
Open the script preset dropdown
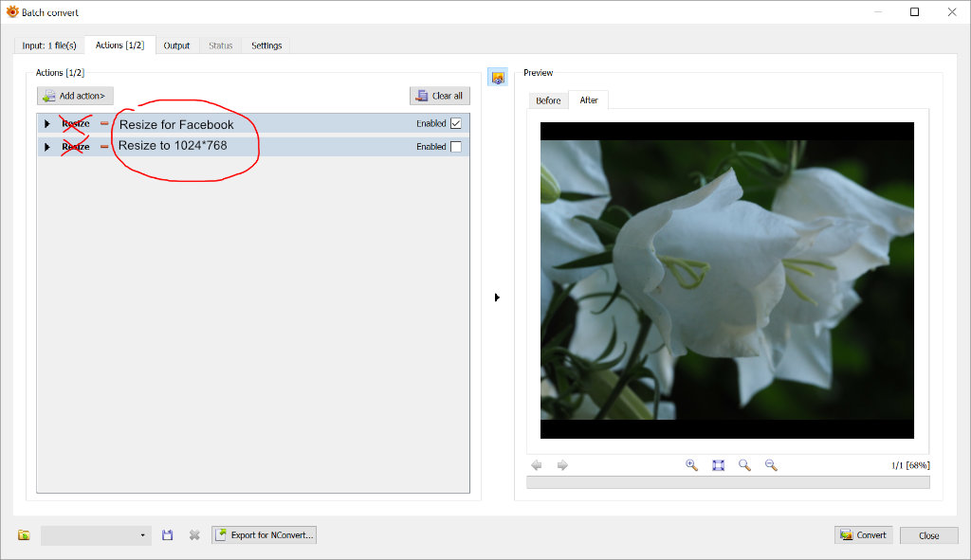(96, 535)
